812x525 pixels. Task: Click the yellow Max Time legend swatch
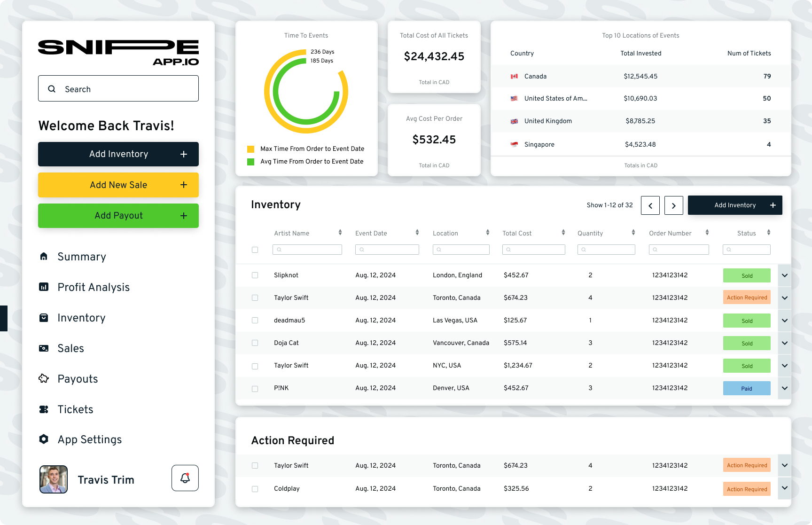pyautogui.click(x=251, y=149)
